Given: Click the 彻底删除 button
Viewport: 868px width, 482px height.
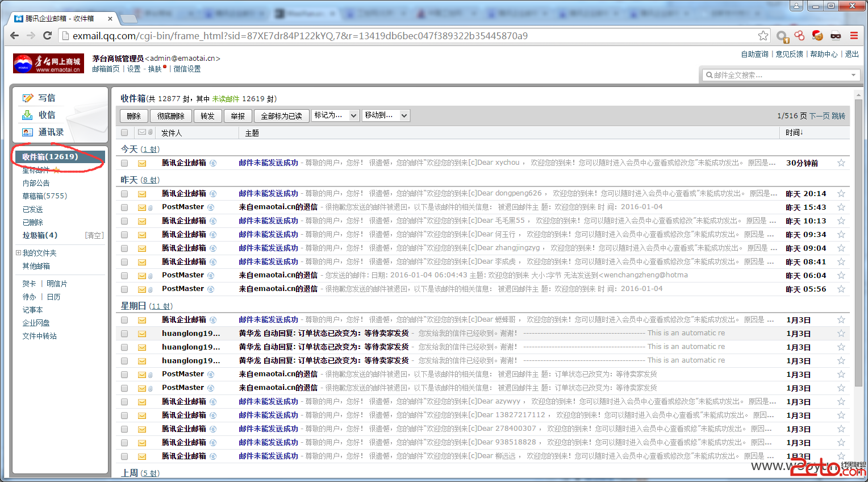Looking at the screenshot, I should point(171,116).
